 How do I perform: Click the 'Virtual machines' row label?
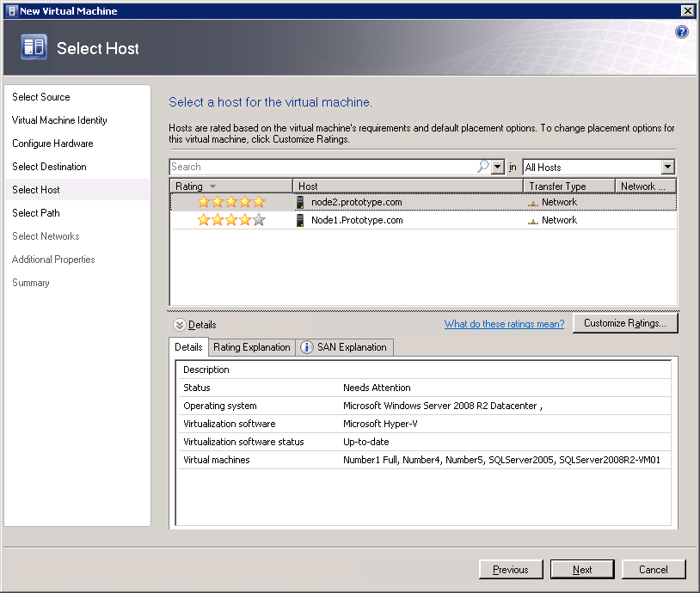[217, 460]
